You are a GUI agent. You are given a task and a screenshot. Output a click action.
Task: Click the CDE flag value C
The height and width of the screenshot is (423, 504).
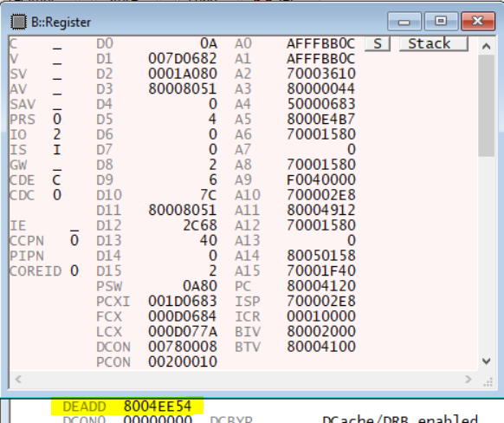[x=57, y=179]
